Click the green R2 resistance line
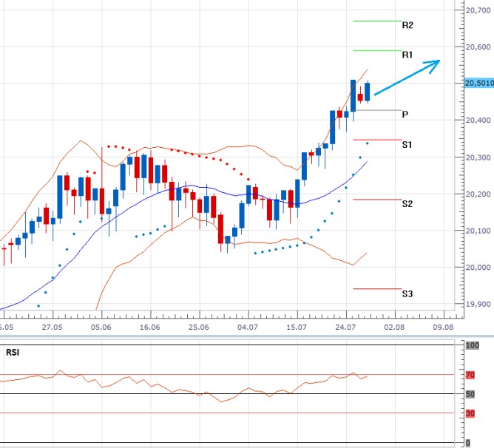The width and height of the screenshot is (494, 448). [x=377, y=21]
